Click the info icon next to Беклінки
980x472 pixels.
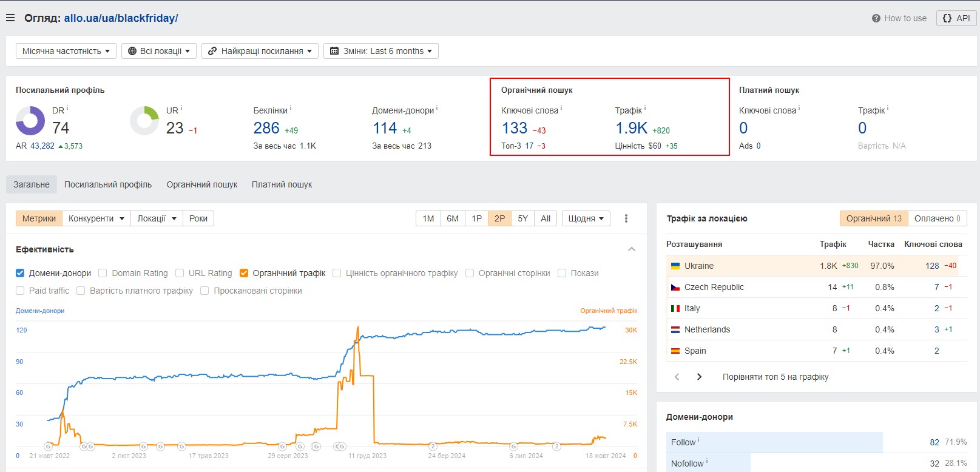291,108
